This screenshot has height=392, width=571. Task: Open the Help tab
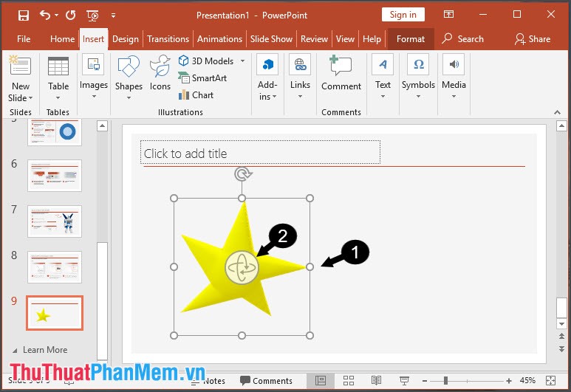372,39
